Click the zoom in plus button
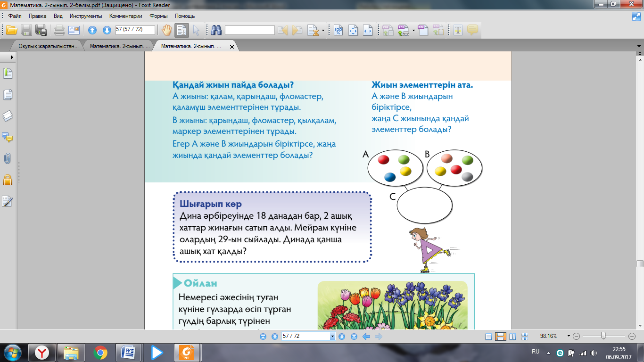 632,337
